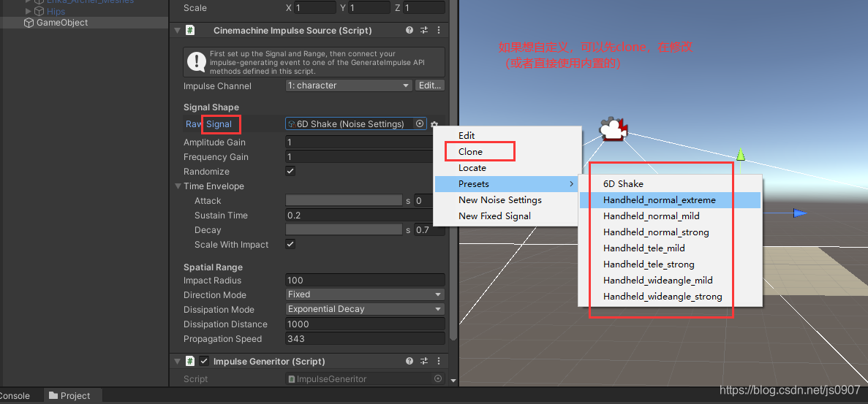Expand the Hips node in Hierarchy

pos(29,11)
